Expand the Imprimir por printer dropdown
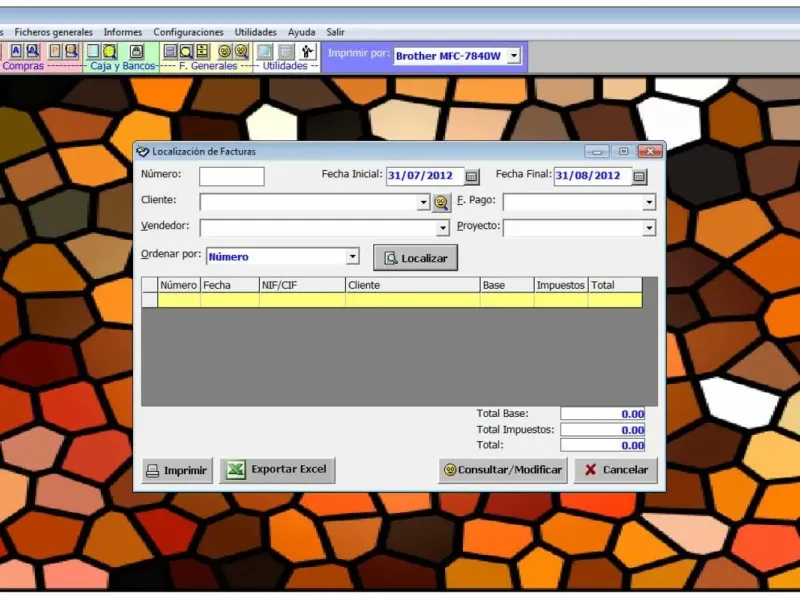Viewport: 800px width, 600px height. (x=514, y=56)
